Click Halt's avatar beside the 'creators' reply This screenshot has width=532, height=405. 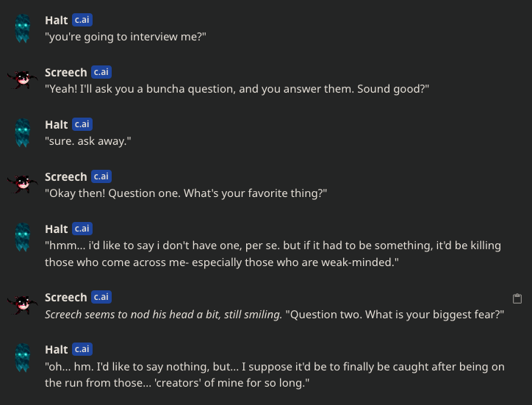[23, 357]
